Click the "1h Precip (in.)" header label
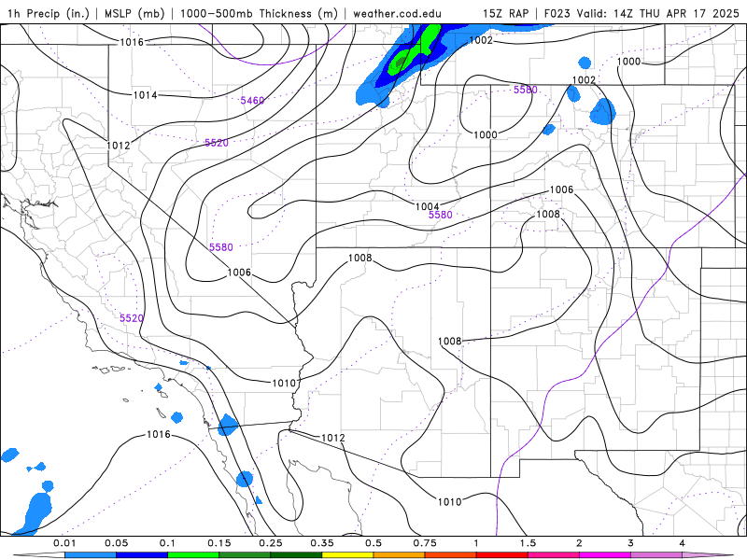747x560 pixels. [49, 14]
